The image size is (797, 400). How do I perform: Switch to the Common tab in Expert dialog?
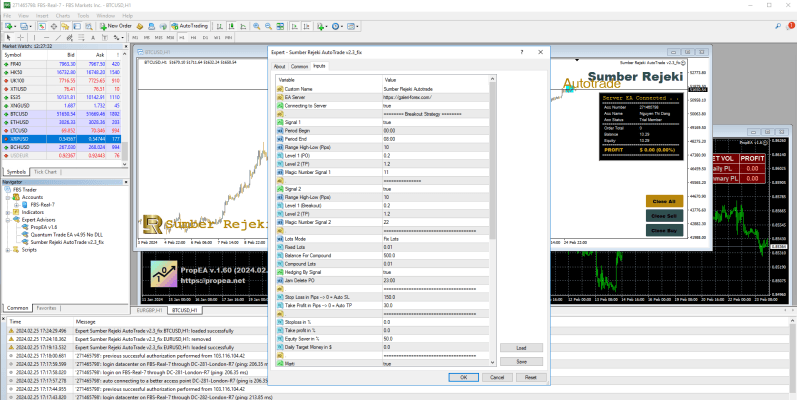pyautogui.click(x=299, y=66)
